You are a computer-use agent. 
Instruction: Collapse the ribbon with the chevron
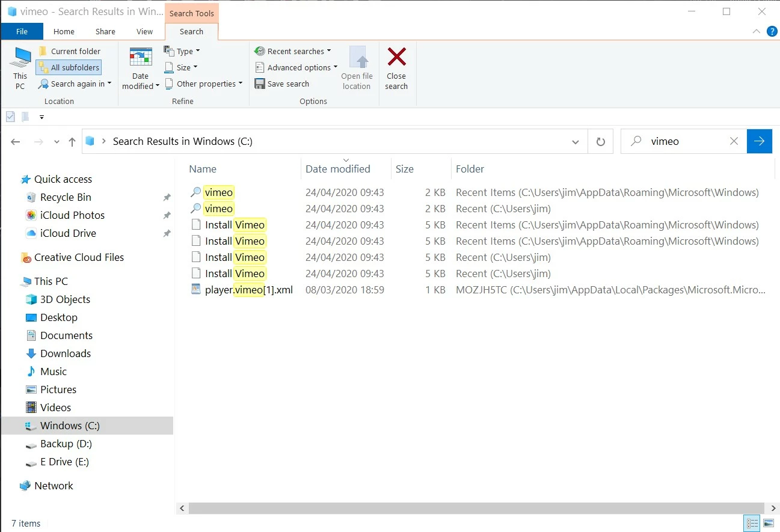(757, 31)
